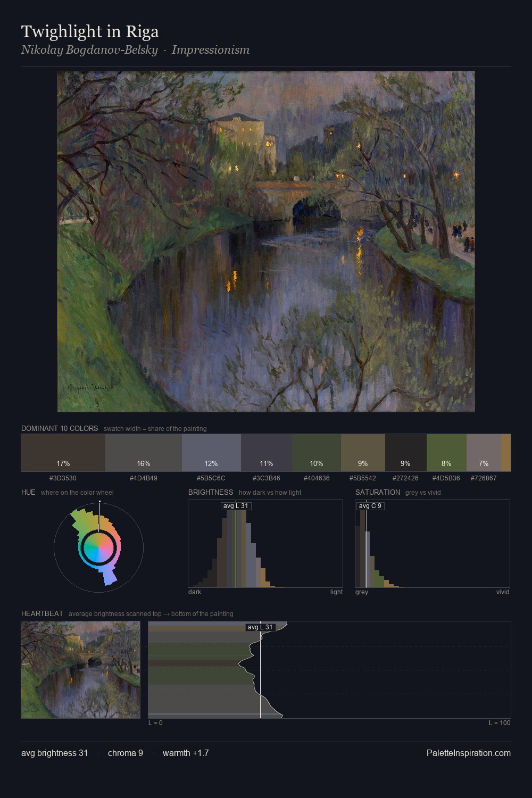This screenshot has width=532, height=798.
Task: Click the narrow tan swatch at palette end
Action: (506, 453)
